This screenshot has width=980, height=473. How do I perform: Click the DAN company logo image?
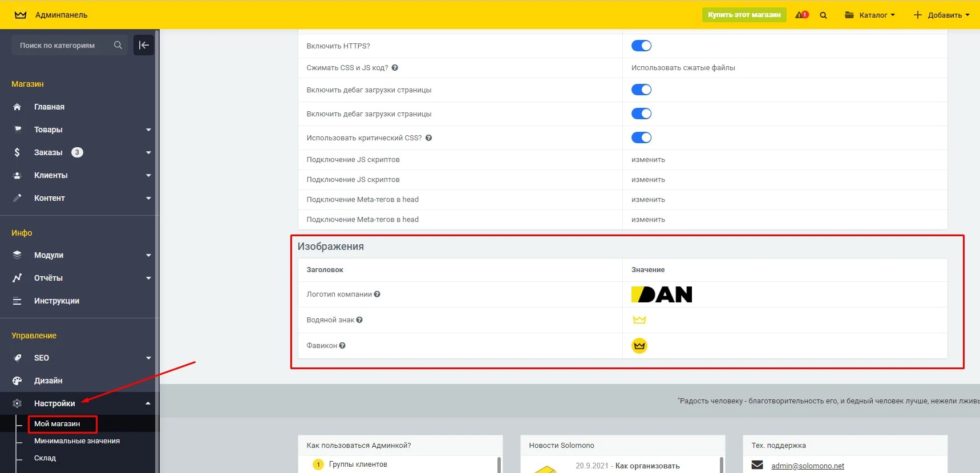pos(662,294)
